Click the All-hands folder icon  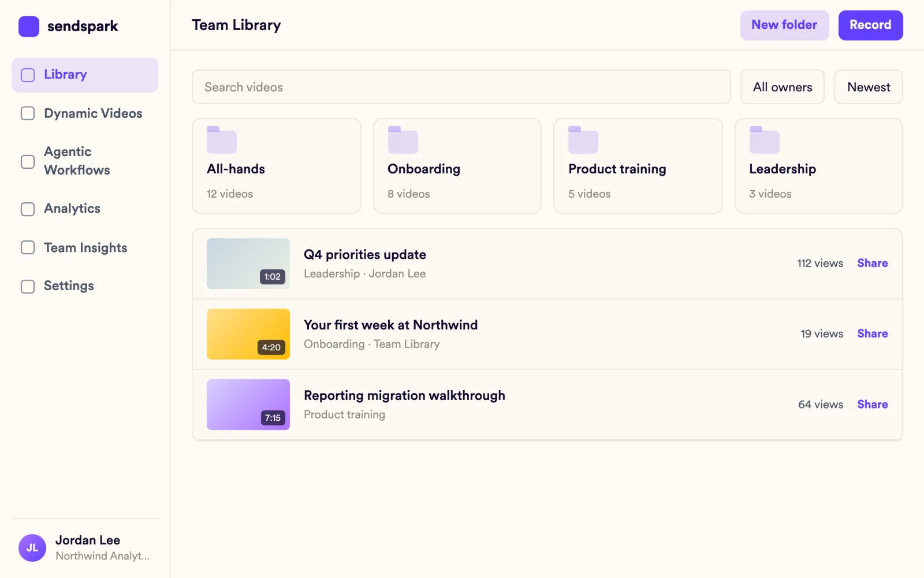click(x=222, y=140)
